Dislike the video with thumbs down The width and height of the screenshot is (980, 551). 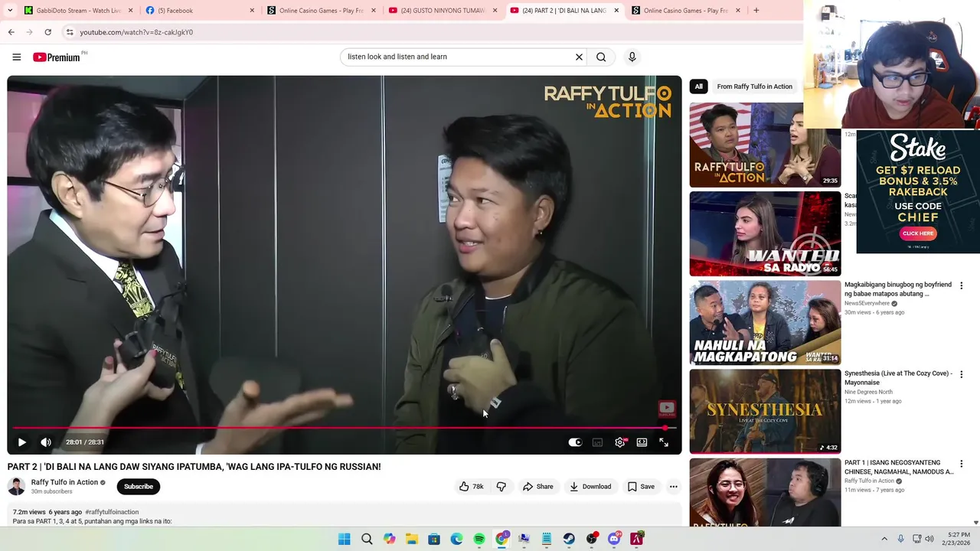pos(501,487)
